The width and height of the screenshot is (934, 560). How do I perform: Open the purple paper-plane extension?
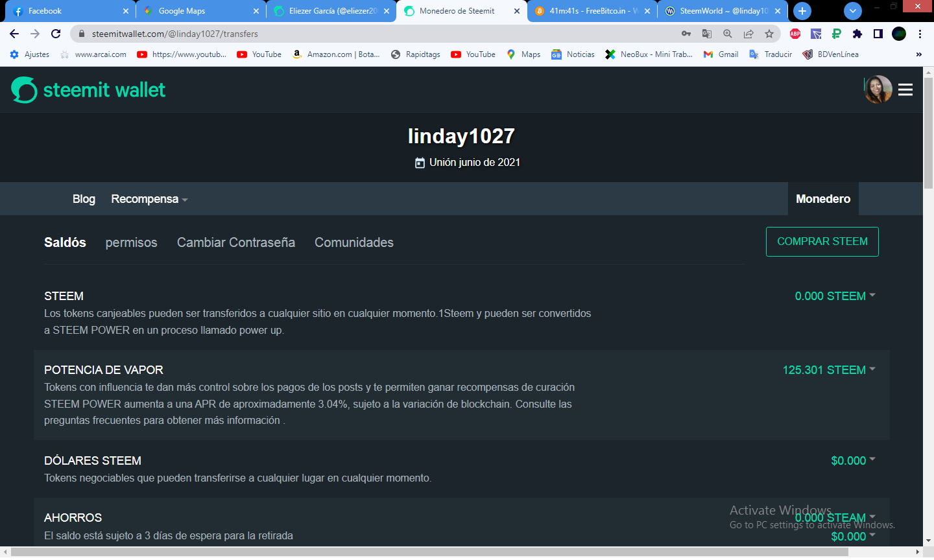[816, 34]
